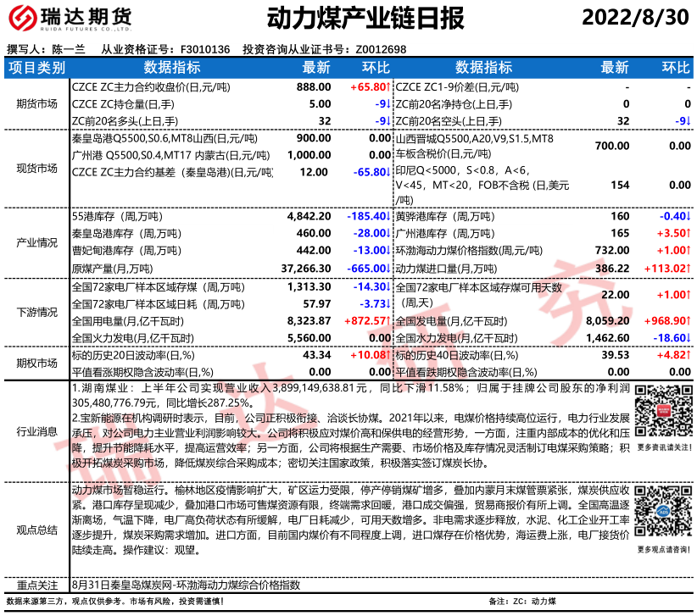Click the 888.00 ZC closing price value
The image size is (697, 616).
314,87
